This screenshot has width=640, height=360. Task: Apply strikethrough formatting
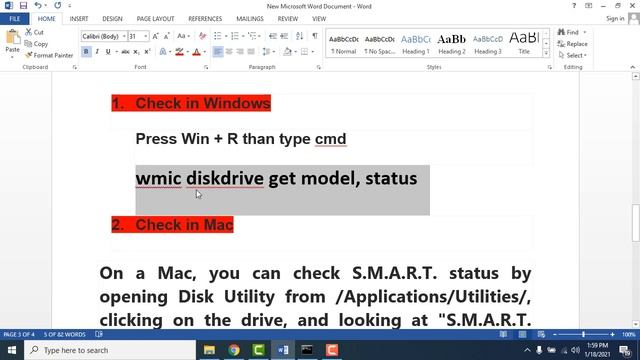click(125, 52)
